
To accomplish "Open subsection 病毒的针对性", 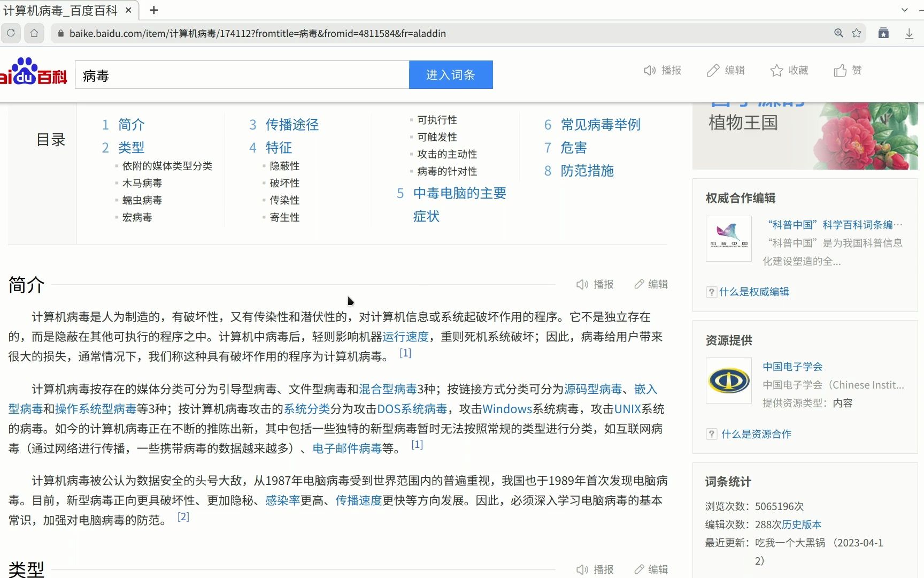I will click(x=447, y=171).
